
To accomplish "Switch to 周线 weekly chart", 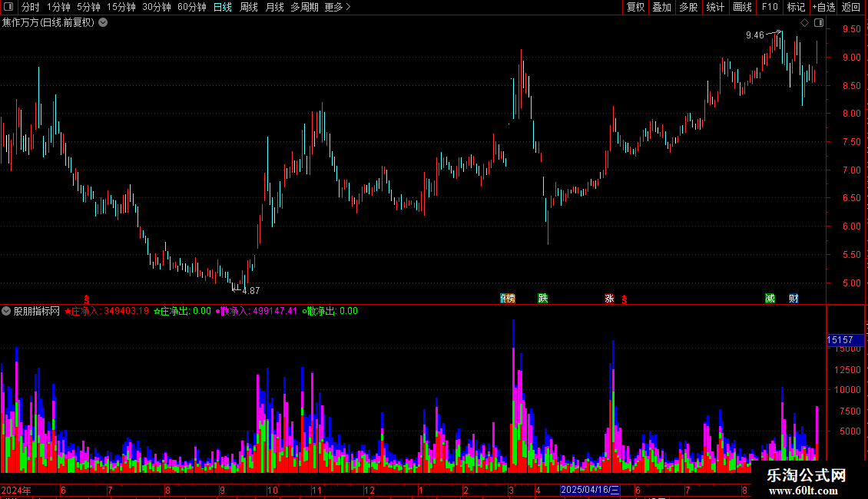I will (x=249, y=7).
